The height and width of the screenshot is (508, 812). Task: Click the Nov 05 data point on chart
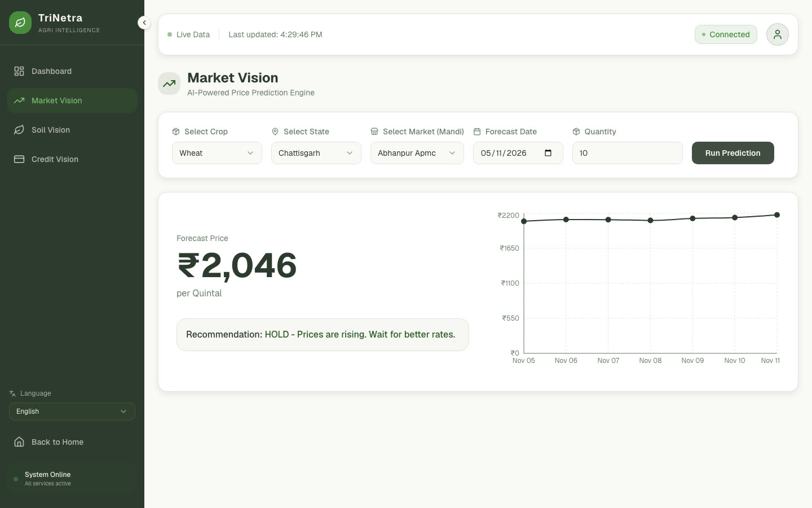[x=524, y=221]
